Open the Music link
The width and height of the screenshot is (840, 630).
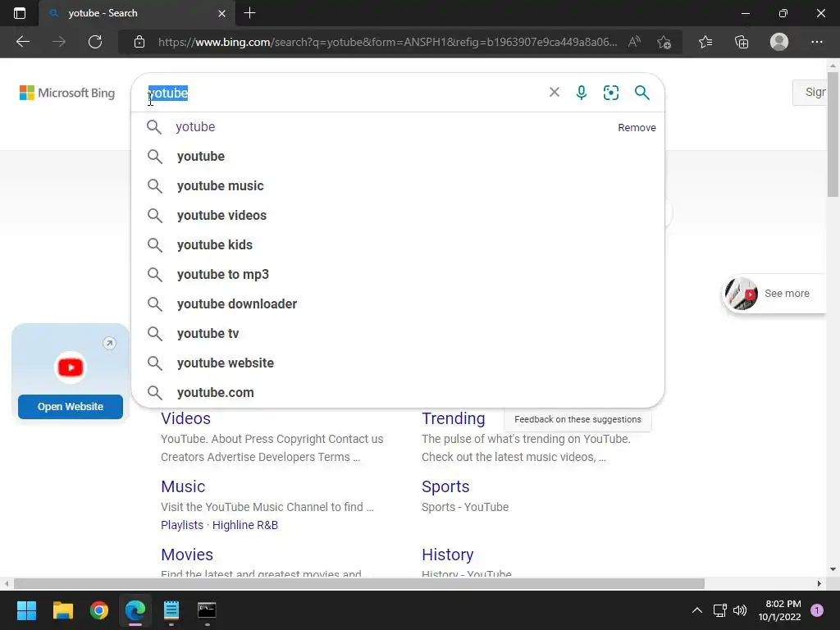coord(183,486)
